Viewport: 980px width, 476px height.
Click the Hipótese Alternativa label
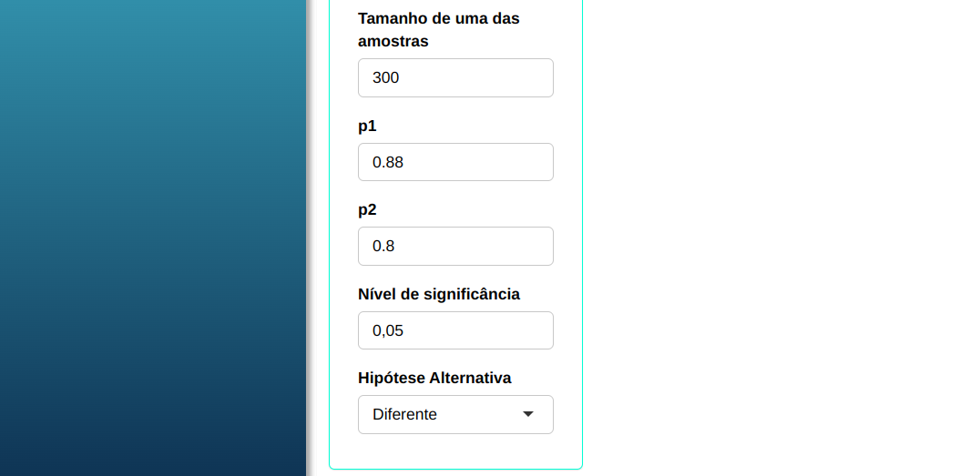click(x=434, y=378)
